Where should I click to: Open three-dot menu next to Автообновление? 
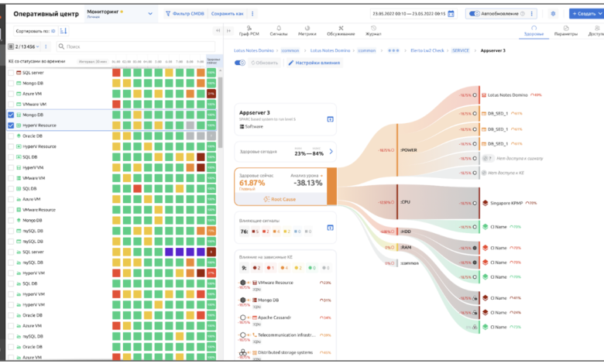pyautogui.click(x=531, y=13)
